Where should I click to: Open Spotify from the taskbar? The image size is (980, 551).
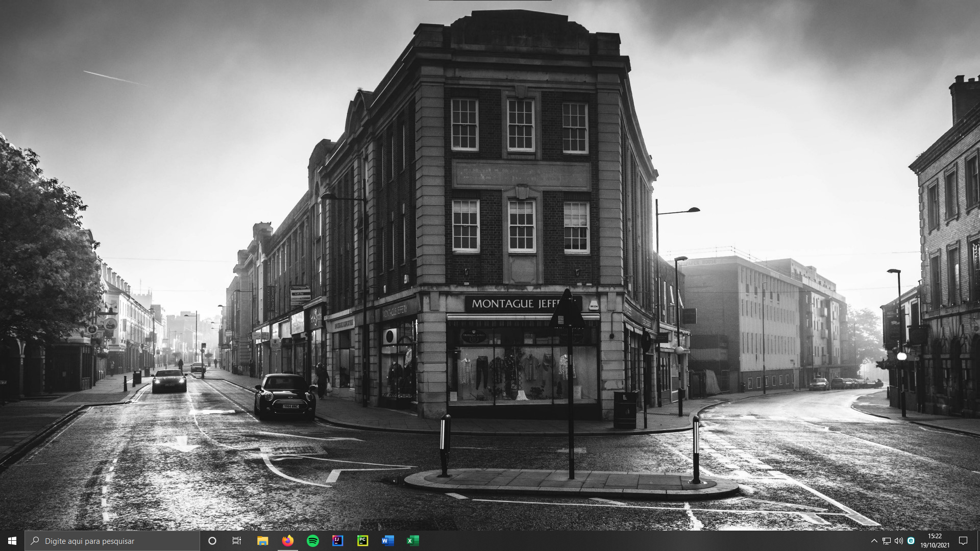pos(313,541)
